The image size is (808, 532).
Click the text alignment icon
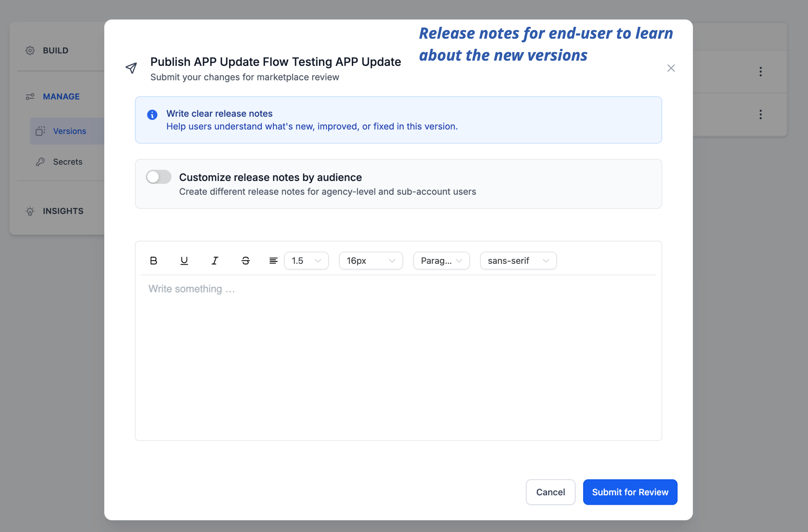pyautogui.click(x=273, y=261)
